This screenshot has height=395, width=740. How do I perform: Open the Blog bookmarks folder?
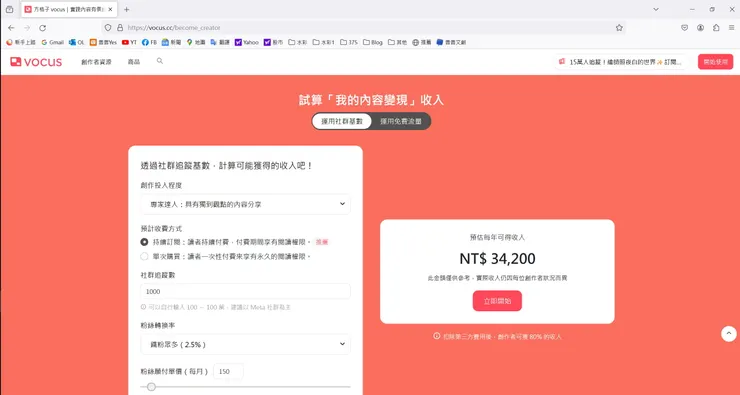tap(373, 42)
